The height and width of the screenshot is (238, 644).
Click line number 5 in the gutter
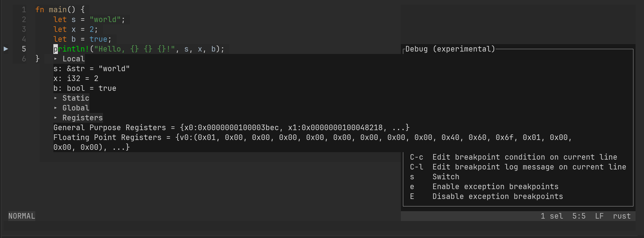pyautogui.click(x=24, y=49)
